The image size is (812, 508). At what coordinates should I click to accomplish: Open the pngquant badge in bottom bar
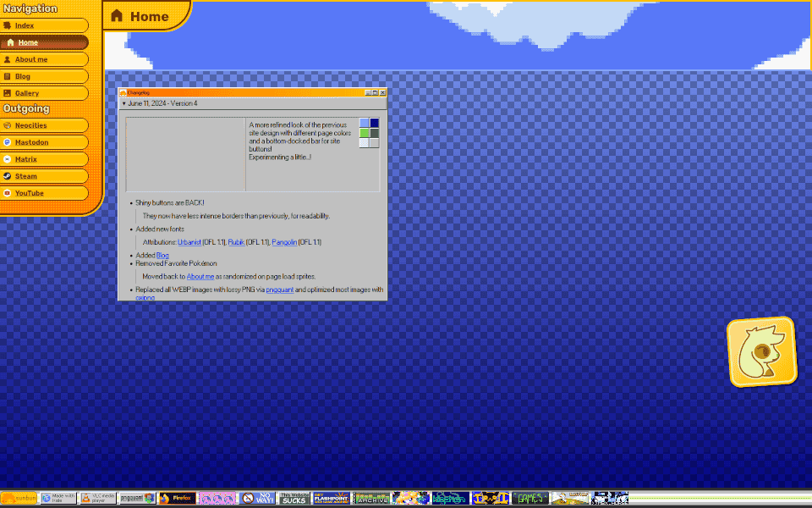click(137, 499)
